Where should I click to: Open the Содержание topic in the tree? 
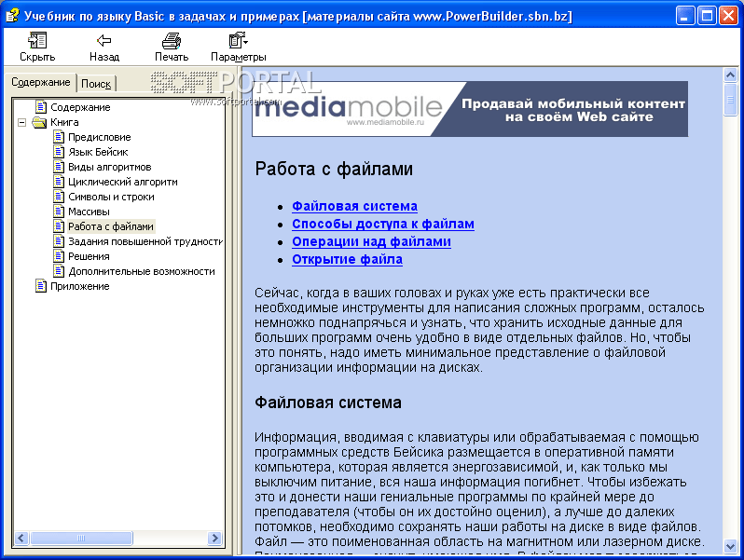(80, 107)
